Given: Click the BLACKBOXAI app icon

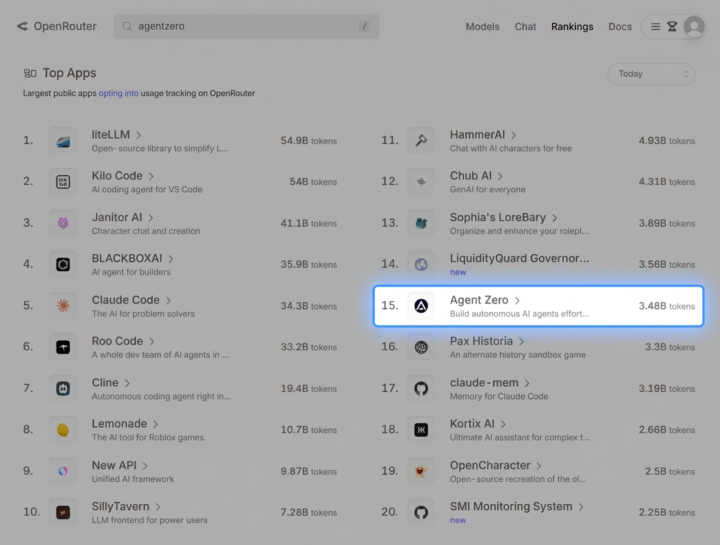Looking at the screenshot, I should (x=63, y=264).
